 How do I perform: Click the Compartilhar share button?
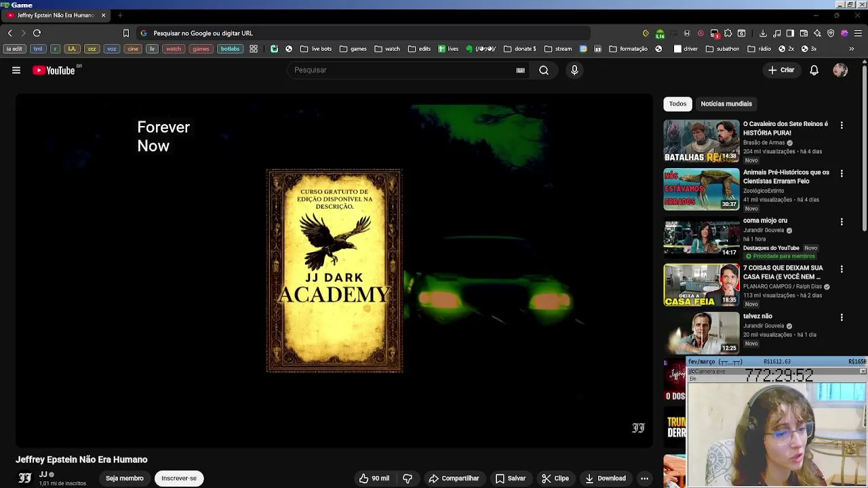tap(454, 478)
